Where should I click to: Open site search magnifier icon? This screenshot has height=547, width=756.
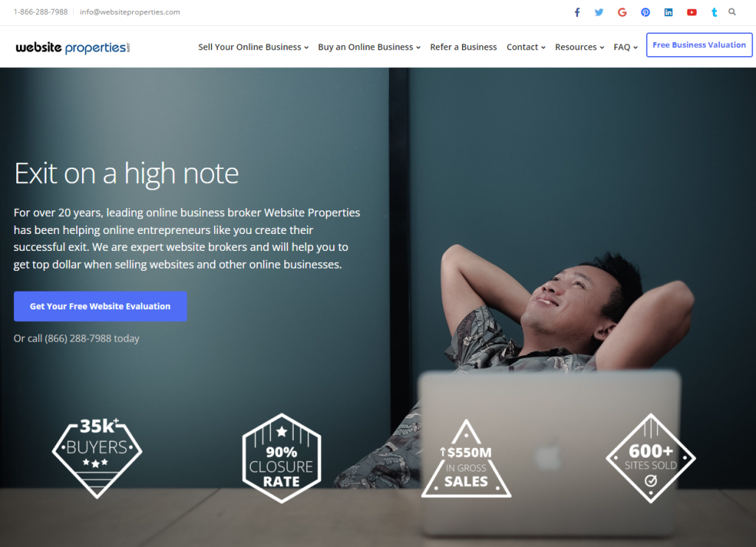click(732, 12)
